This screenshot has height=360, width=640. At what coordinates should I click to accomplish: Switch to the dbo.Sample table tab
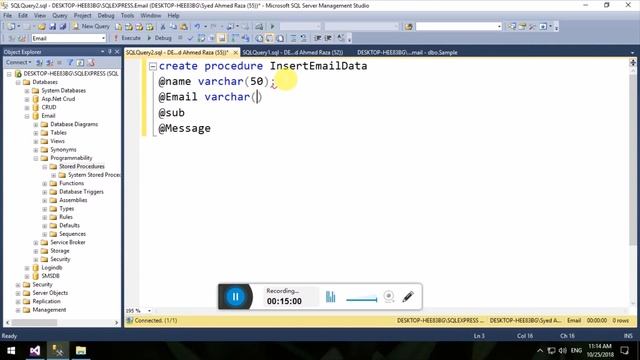pos(407,52)
